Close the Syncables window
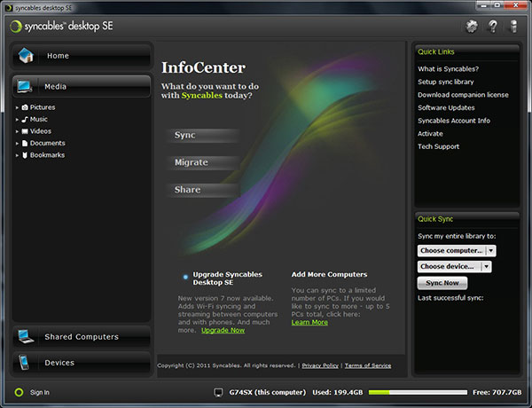 point(516,4)
